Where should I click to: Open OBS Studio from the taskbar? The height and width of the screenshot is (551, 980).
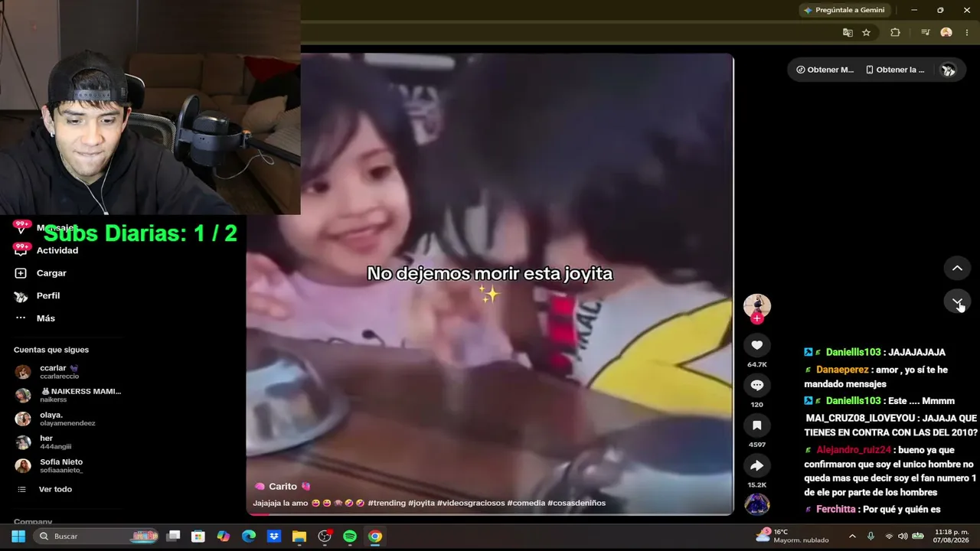325,536
